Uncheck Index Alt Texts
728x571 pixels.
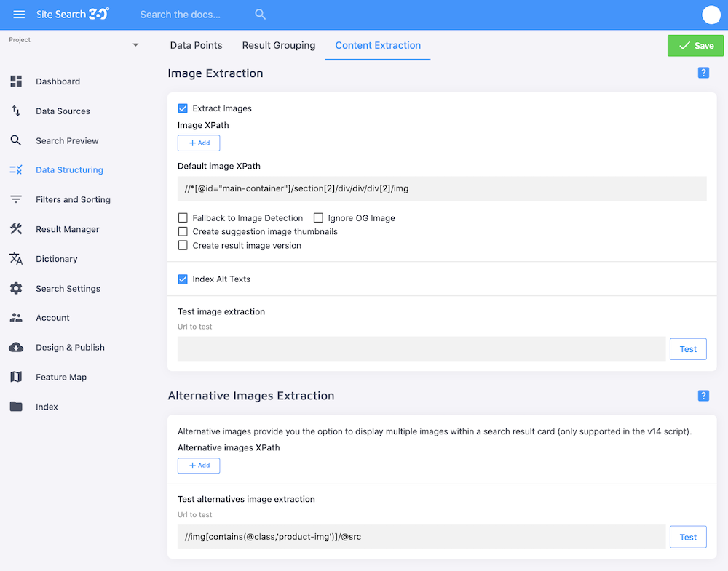point(183,279)
